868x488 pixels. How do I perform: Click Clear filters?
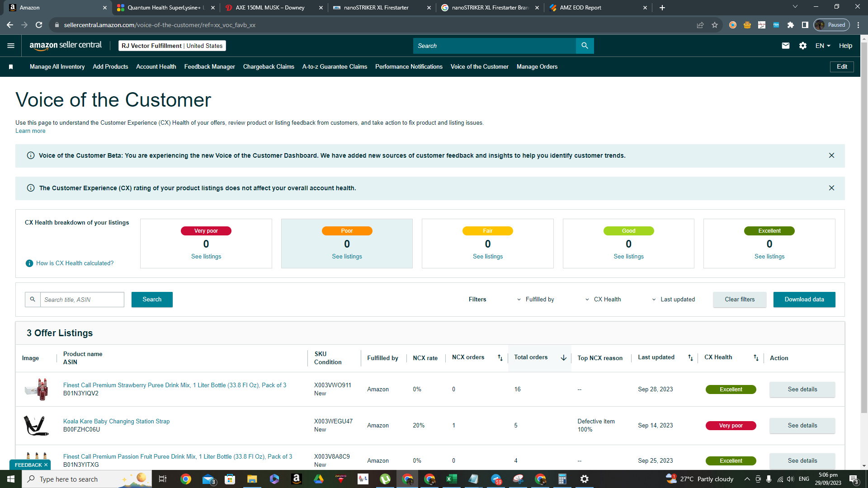pos(740,300)
